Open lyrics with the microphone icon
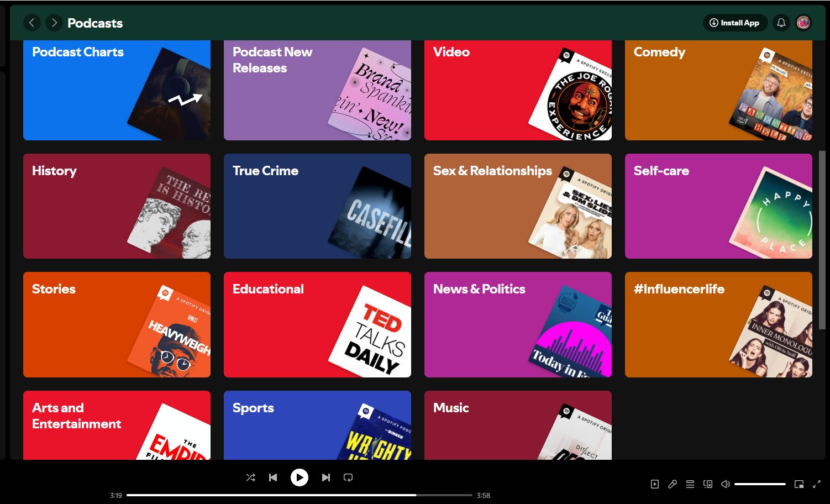This screenshot has height=504, width=830. [673, 484]
